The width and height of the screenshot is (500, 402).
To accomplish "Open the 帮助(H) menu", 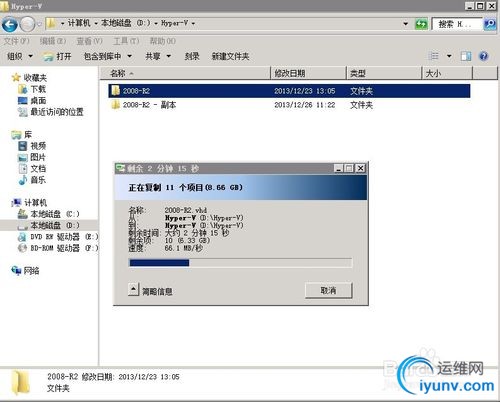I will click(x=163, y=41).
